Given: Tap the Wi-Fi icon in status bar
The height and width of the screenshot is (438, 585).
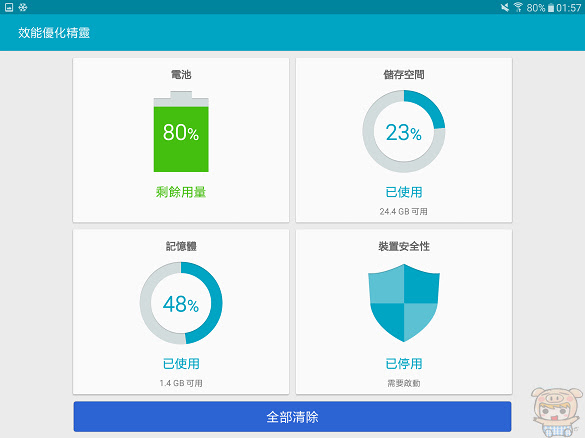Looking at the screenshot, I should [518, 7].
